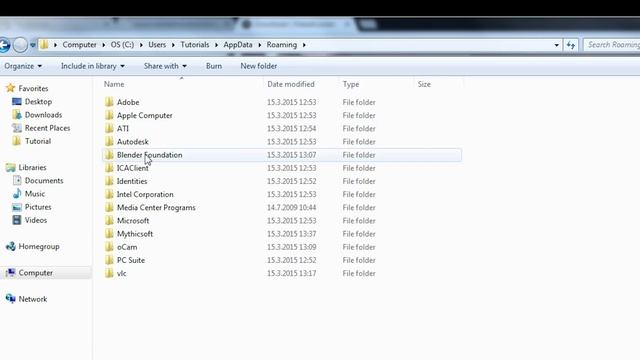Open the Organize dropdown menu
The height and width of the screenshot is (360, 640).
(x=23, y=66)
